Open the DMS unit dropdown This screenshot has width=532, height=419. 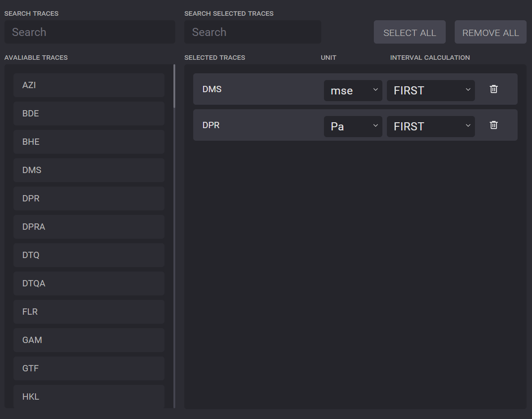pos(353,90)
